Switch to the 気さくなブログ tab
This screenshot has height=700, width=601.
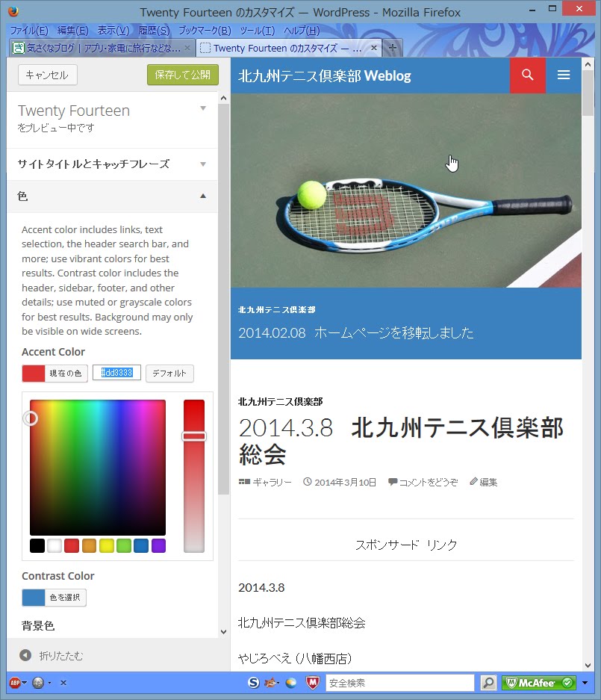click(x=102, y=48)
